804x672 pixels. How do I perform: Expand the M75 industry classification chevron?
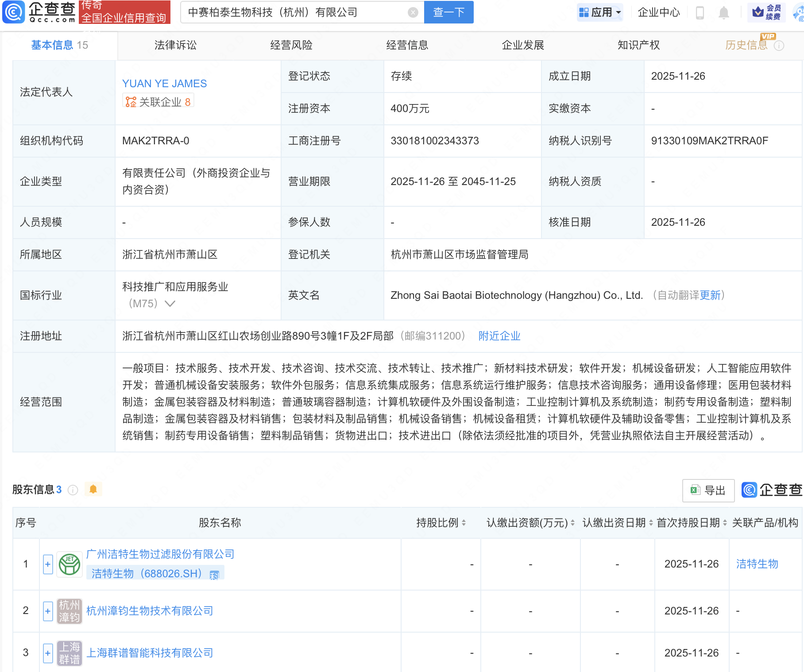(x=171, y=304)
